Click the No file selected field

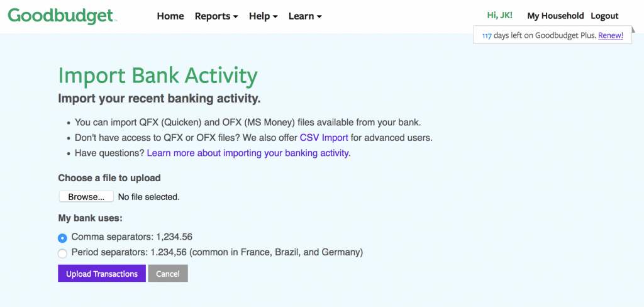148,197
